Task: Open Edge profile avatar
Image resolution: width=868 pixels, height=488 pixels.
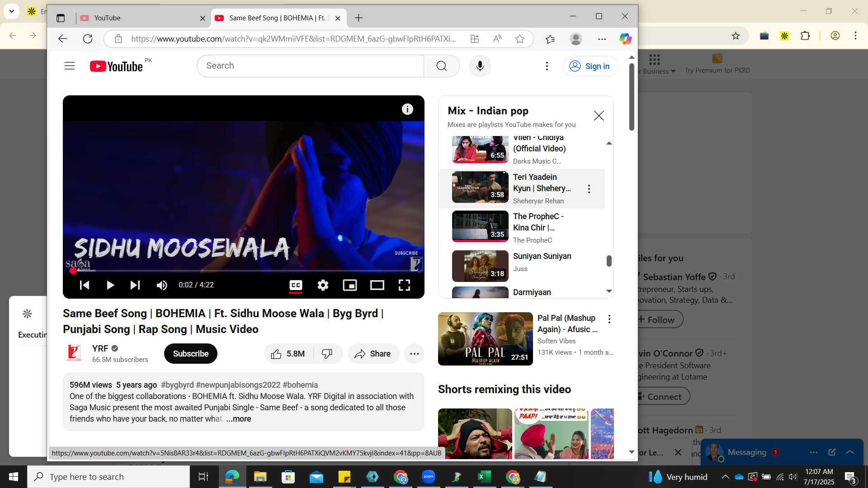Action: (x=576, y=39)
